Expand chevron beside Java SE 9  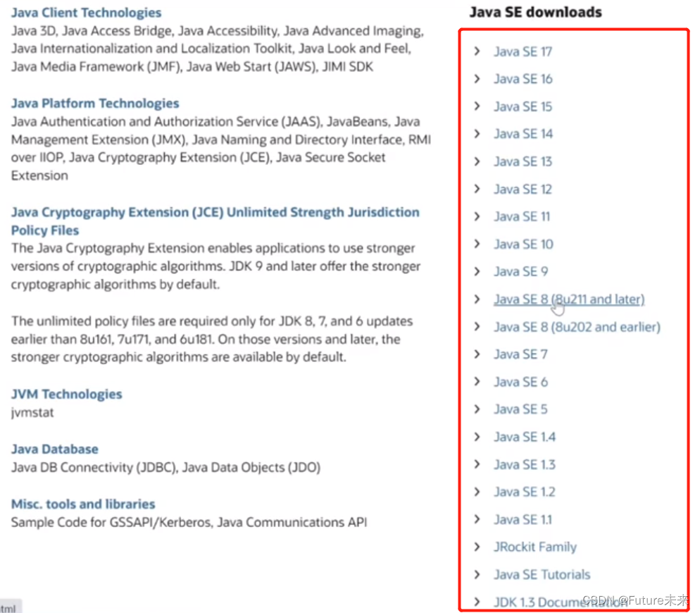[477, 272]
